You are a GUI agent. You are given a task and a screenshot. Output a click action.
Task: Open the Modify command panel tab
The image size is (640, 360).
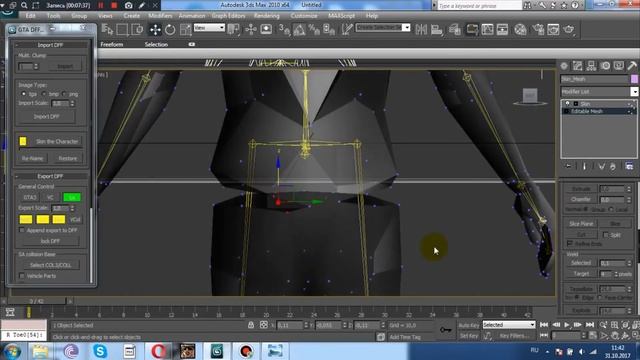pyautogui.click(x=578, y=66)
